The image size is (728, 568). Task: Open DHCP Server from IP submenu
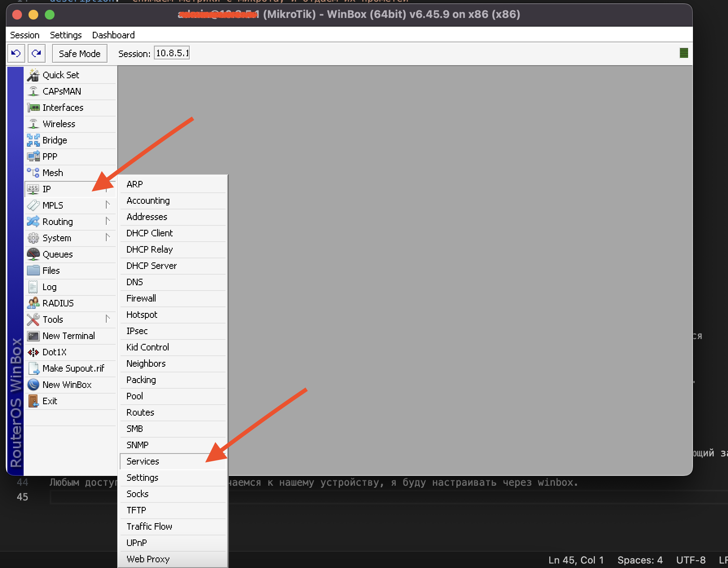click(173, 266)
